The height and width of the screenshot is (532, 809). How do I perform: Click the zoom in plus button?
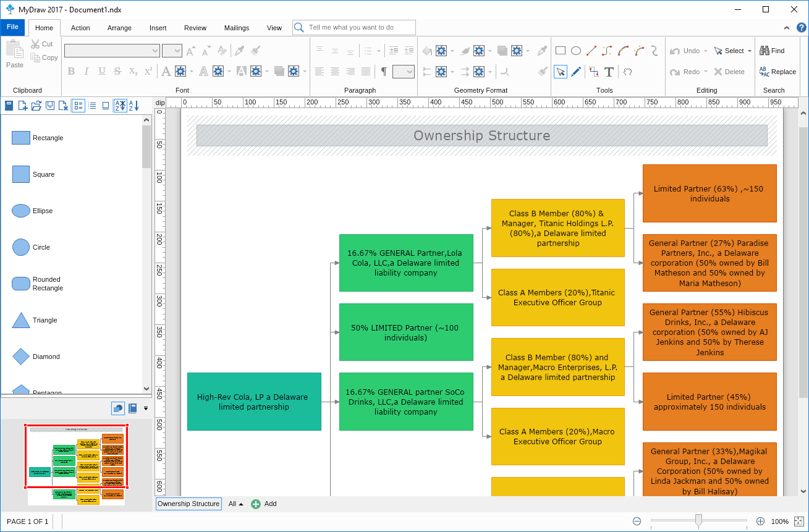(761, 521)
